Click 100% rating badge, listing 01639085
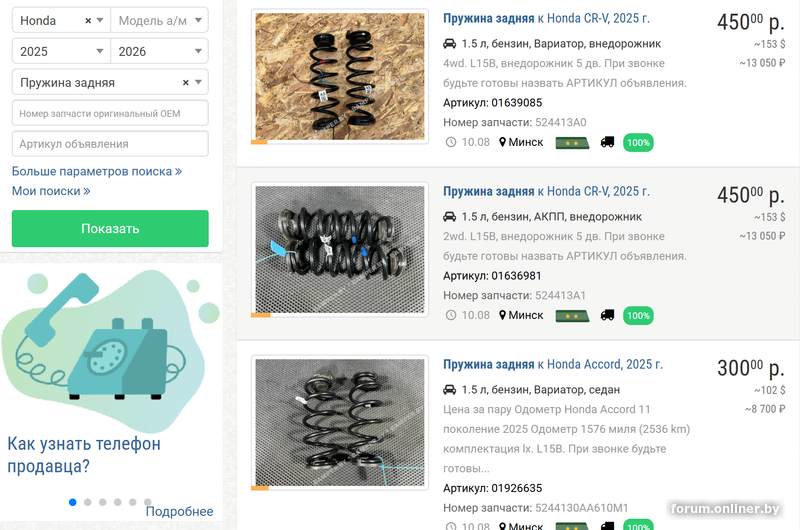 pos(638,143)
